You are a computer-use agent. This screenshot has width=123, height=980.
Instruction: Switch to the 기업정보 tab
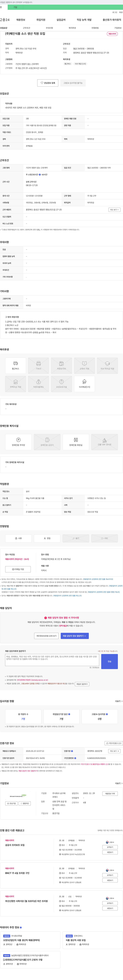(x=118, y=28)
